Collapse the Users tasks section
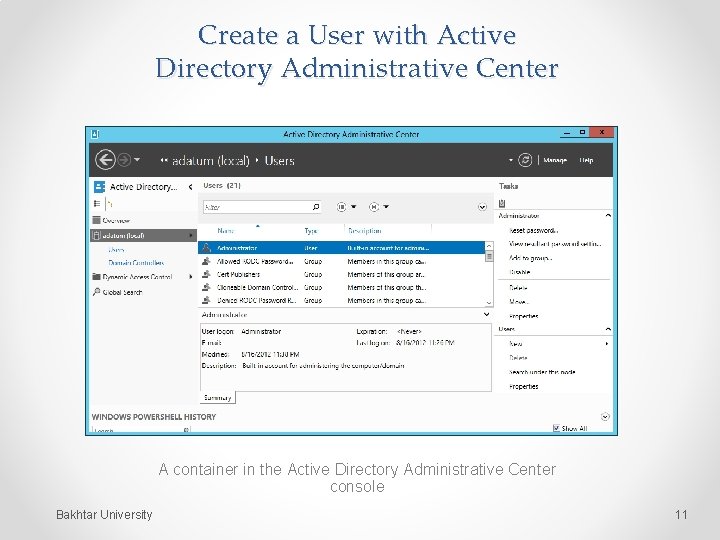Viewport: 720px width, 540px height. click(608, 329)
